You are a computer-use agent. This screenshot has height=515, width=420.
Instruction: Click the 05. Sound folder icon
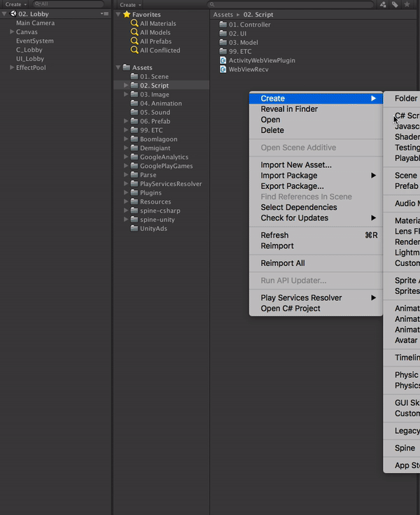pos(134,112)
